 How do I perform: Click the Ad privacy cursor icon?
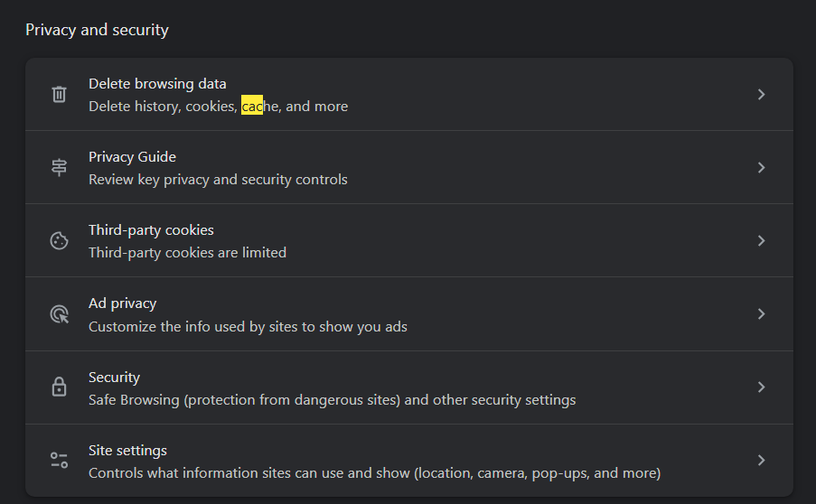(x=59, y=314)
